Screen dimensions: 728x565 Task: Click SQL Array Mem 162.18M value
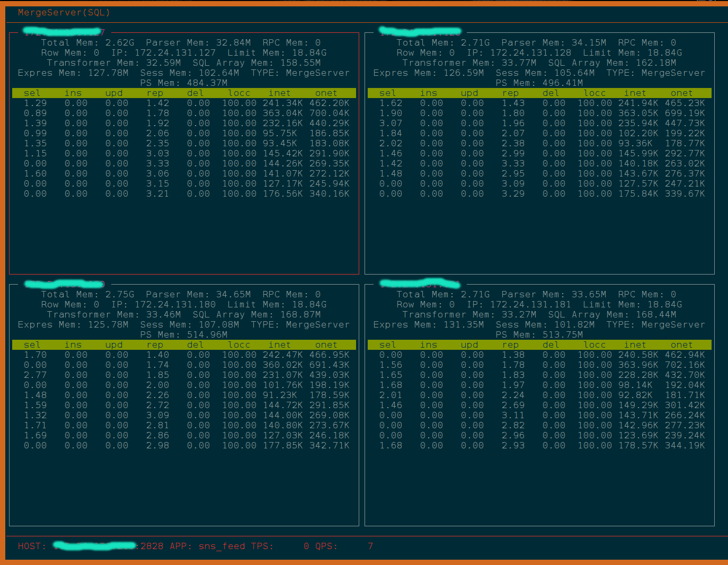pyautogui.click(x=656, y=63)
